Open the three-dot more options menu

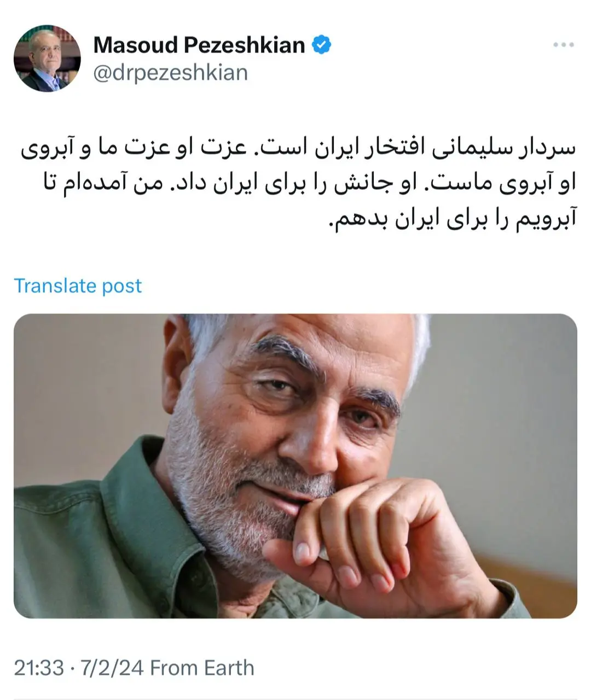[x=563, y=45]
